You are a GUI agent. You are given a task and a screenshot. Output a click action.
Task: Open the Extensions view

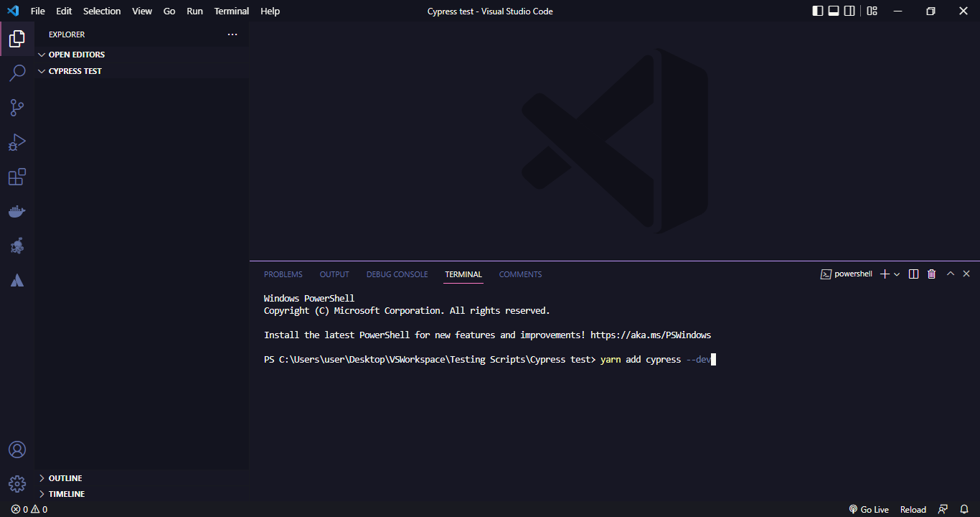17,177
